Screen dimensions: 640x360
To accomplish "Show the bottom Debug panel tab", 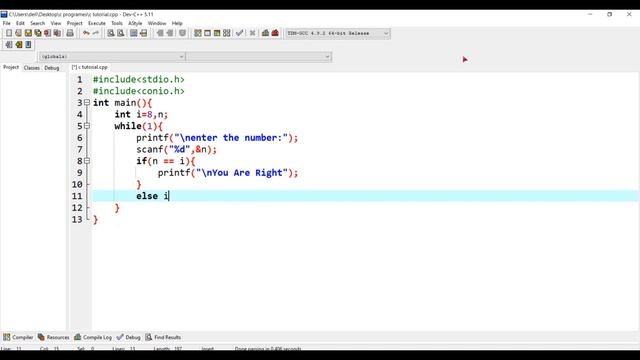I will click(129, 337).
